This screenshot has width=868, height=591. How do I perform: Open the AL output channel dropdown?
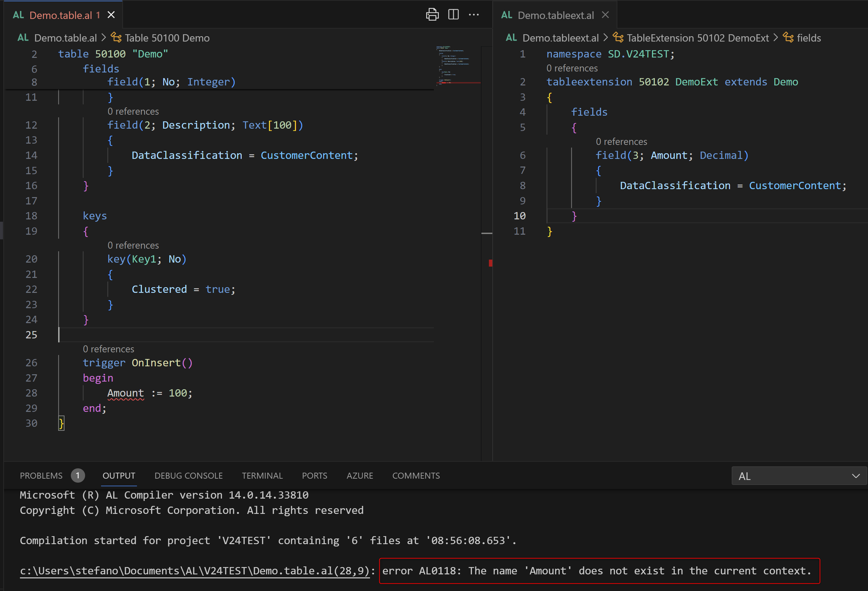click(799, 476)
